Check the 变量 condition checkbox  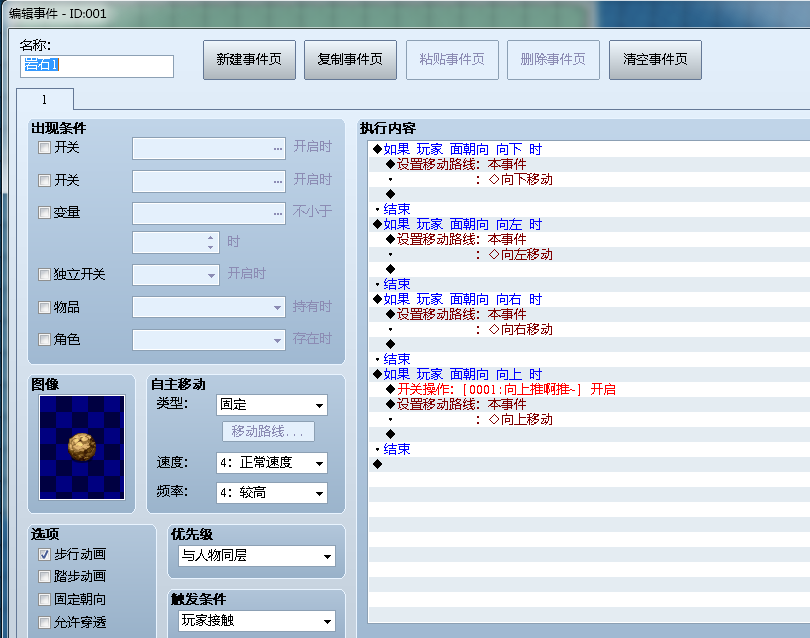click(44, 212)
